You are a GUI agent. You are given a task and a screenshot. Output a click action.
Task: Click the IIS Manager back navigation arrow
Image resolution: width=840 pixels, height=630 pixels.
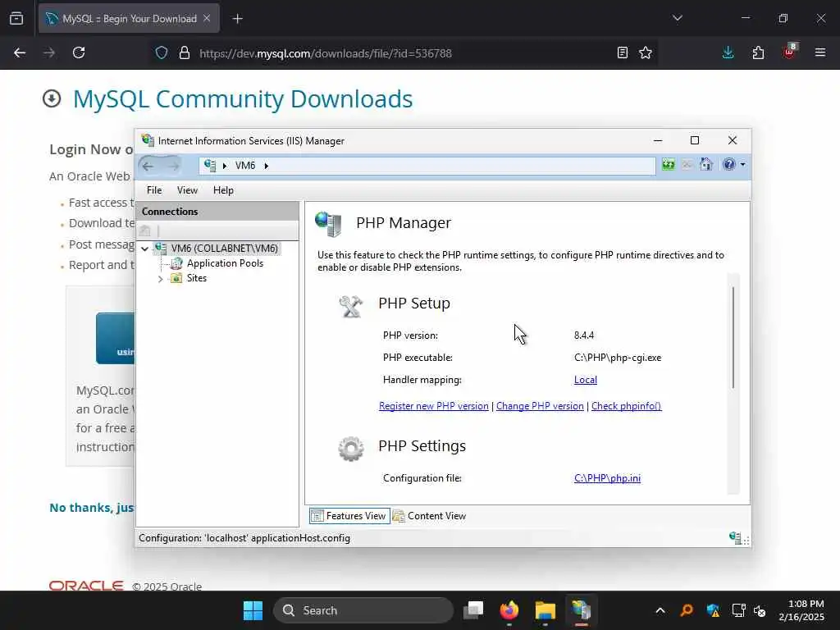pyautogui.click(x=148, y=166)
